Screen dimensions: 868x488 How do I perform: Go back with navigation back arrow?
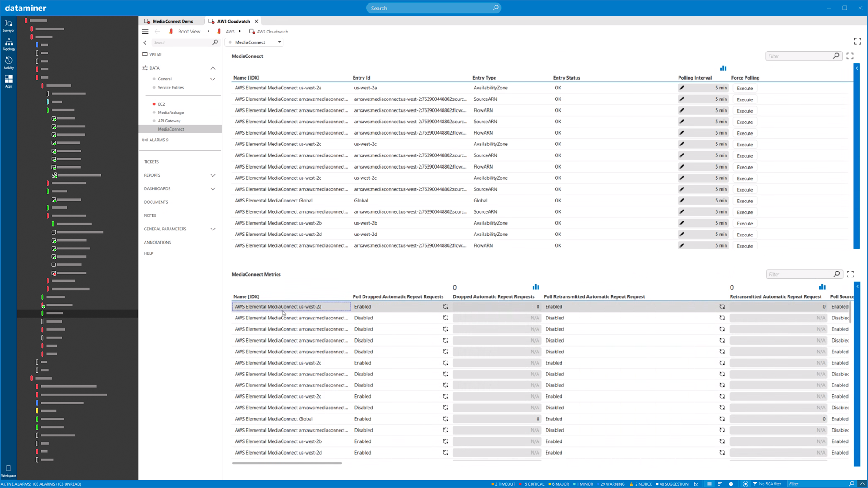pyautogui.click(x=157, y=32)
